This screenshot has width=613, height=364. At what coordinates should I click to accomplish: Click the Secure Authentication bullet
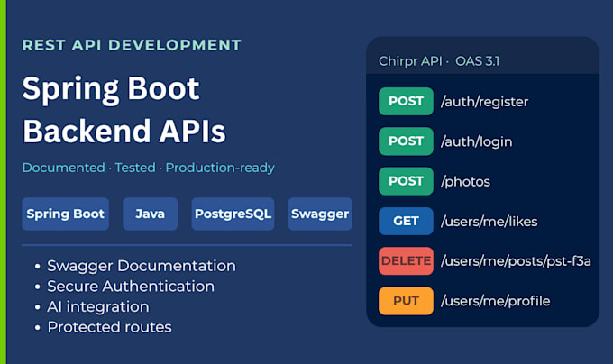131,287
